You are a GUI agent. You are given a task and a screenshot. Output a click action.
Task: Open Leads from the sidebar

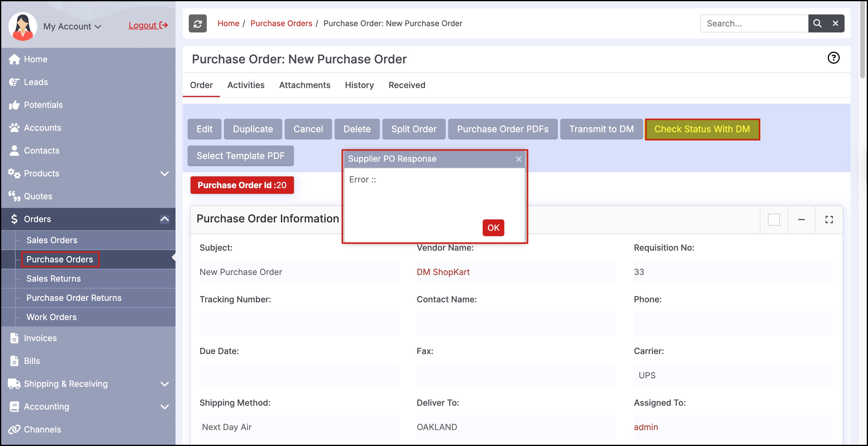36,82
